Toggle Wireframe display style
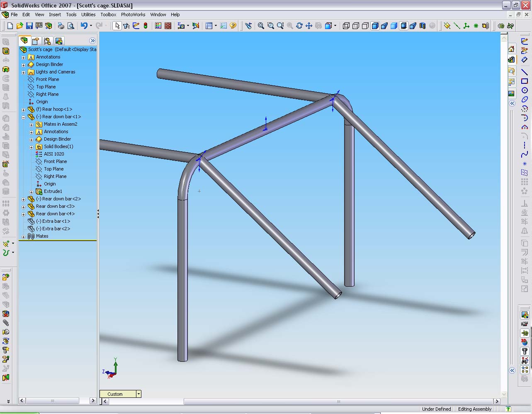532x414 pixels. coord(346,26)
